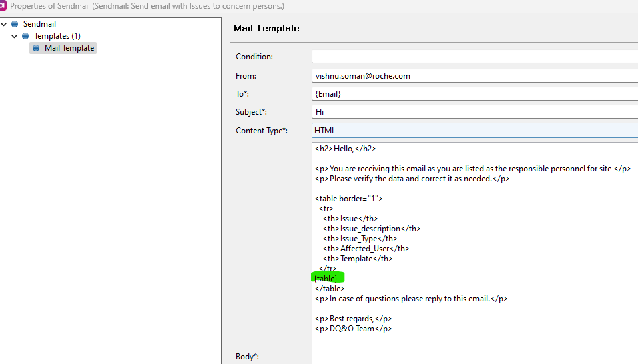Image resolution: width=638 pixels, height=364 pixels.
Task: Click the blue Sendmail node icon
Action: (15, 24)
